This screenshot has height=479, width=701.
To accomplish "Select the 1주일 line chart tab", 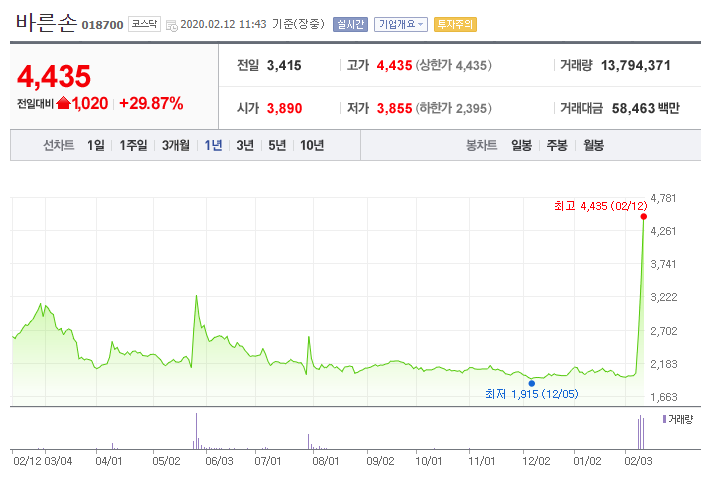I will [133, 145].
